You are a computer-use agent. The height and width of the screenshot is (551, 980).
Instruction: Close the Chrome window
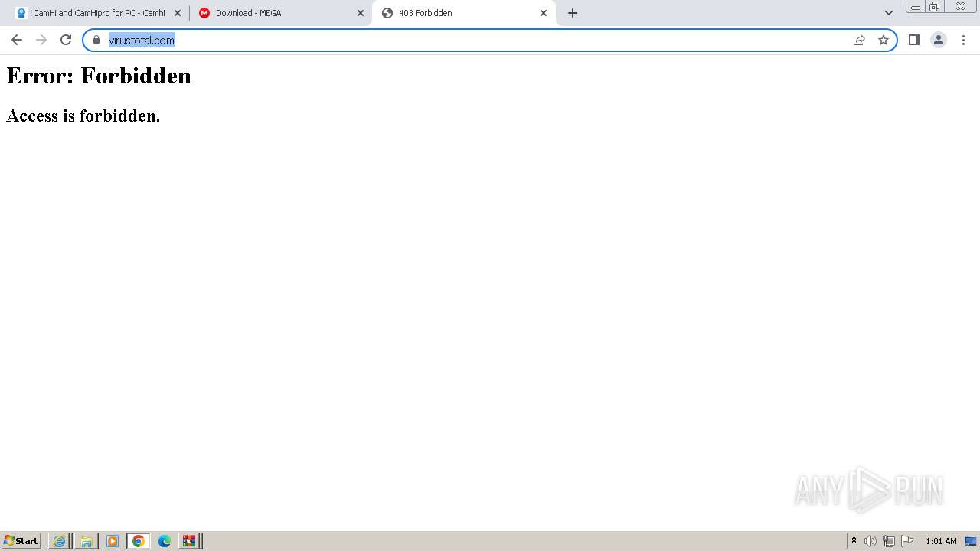pos(960,6)
